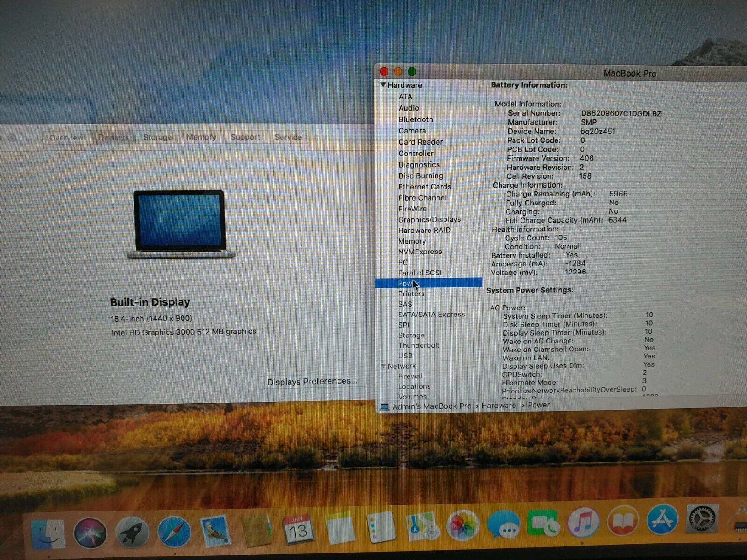Click Hardware in bottom path bar
Screen dimensions: 747x560
click(x=499, y=406)
